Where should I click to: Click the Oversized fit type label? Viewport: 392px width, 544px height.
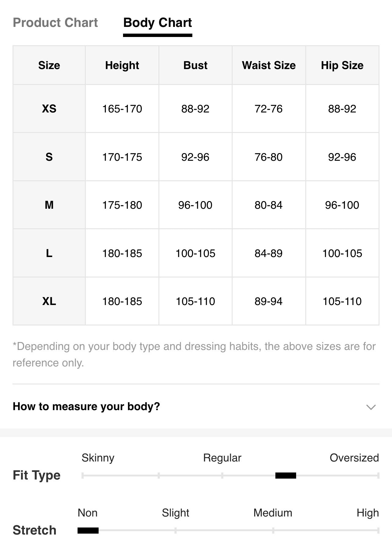click(x=354, y=458)
